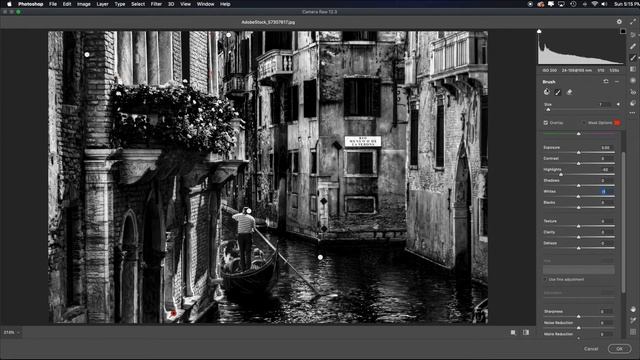Select the Edit sliders tool
The image size is (640, 360).
(633, 35)
